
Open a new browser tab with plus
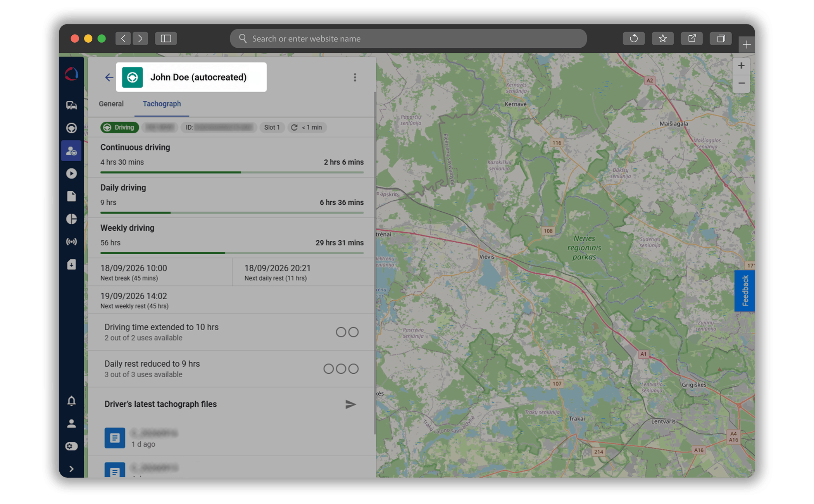click(747, 45)
